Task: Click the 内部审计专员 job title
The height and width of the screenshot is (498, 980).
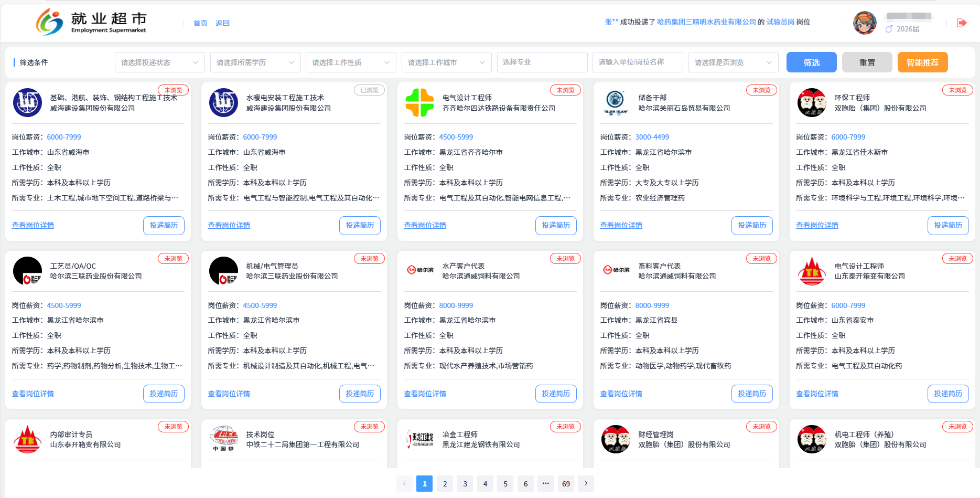Action: point(71,435)
